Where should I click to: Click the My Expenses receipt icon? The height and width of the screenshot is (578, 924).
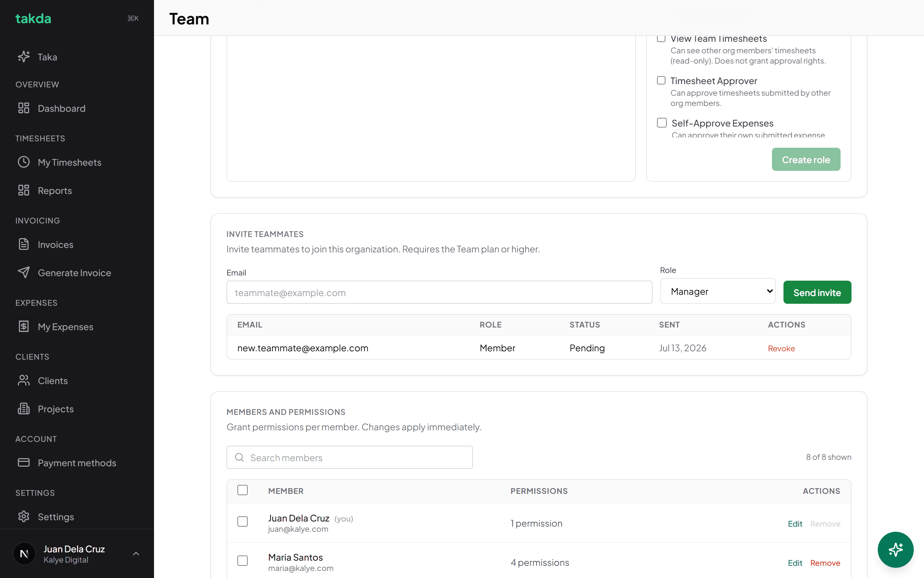[x=24, y=327]
